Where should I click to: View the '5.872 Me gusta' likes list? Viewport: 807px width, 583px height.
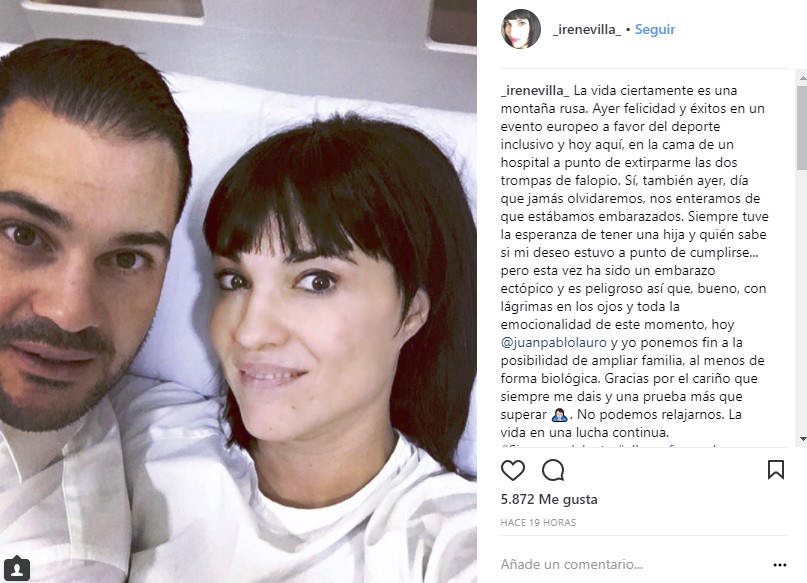pyautogui.click(x=549, y=499)
